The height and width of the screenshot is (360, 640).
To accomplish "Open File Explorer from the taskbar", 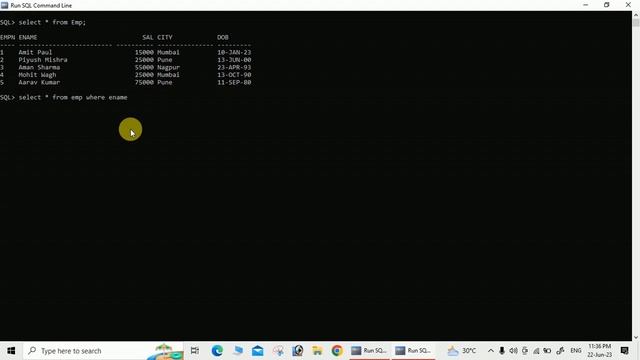I will pos(317,351).
